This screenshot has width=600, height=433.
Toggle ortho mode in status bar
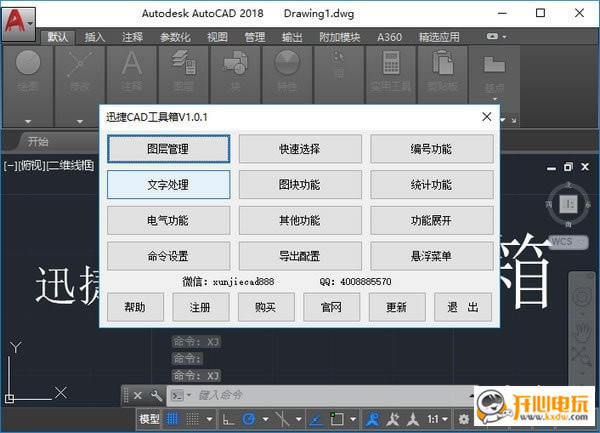pyautogui.click(x=228, y=419)
